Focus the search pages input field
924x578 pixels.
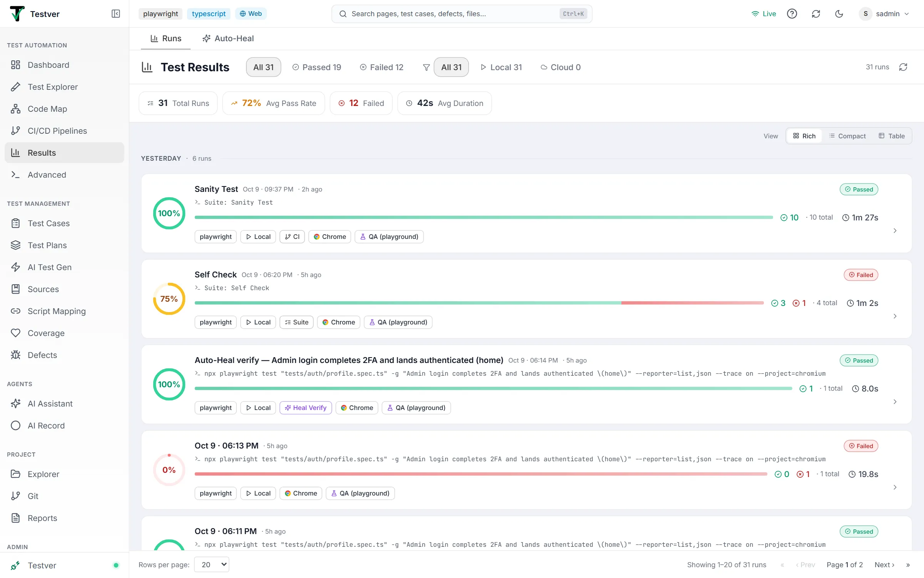click(x=462, y=14)
